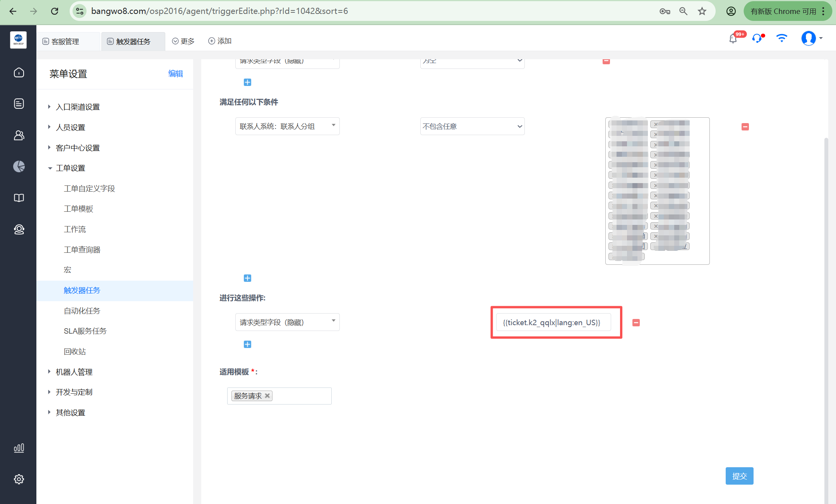Open the pie chart reports icon

(x=19, y=166)
